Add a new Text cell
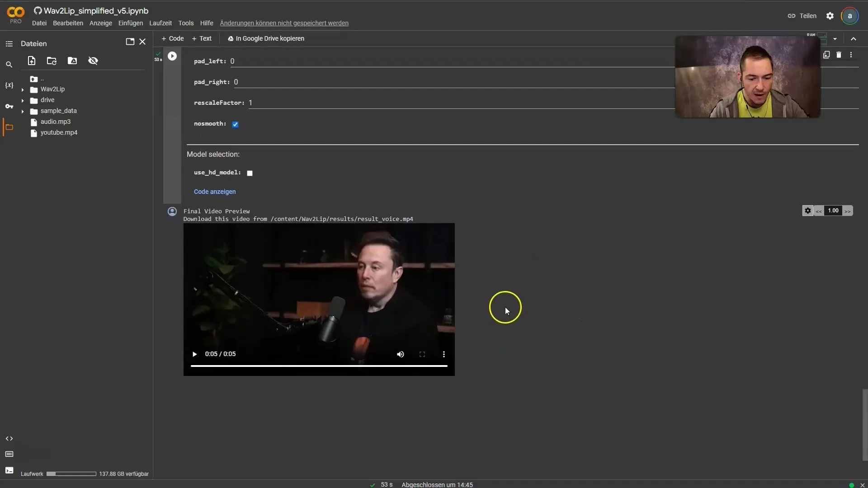This screenshot has width=868, height=488. [x=202, y=38]
